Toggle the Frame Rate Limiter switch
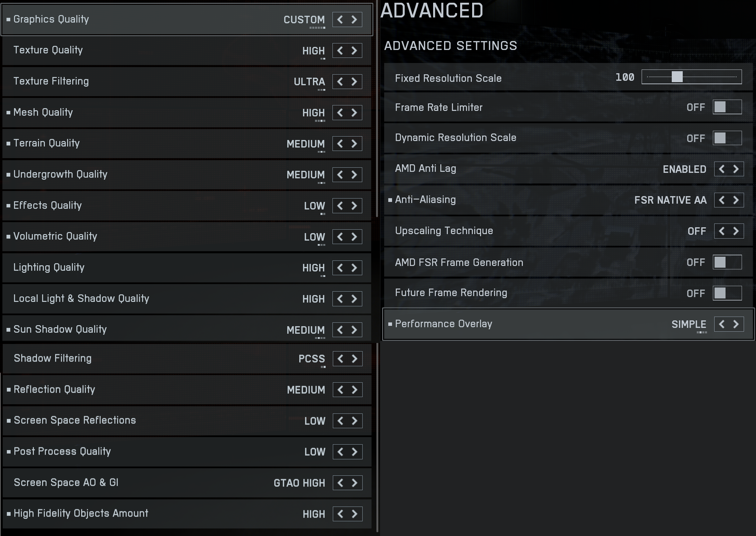The image size is (756, 536). point(727,107)
